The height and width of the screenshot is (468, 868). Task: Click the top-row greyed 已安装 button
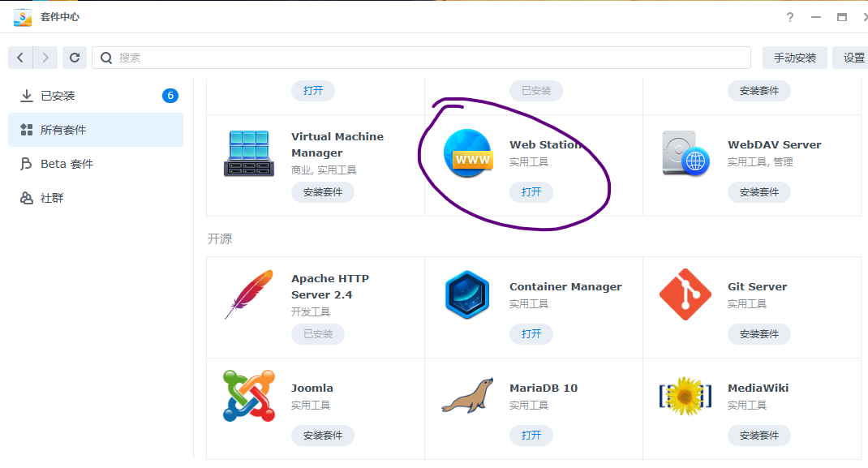coord(536,91)
